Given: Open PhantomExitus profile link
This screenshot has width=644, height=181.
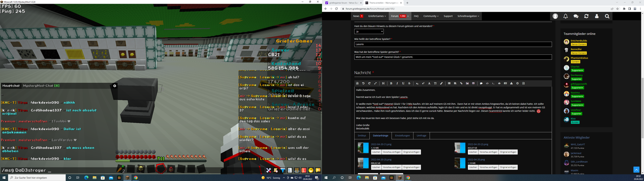Looking at the screenshot, I should (579, 58).
